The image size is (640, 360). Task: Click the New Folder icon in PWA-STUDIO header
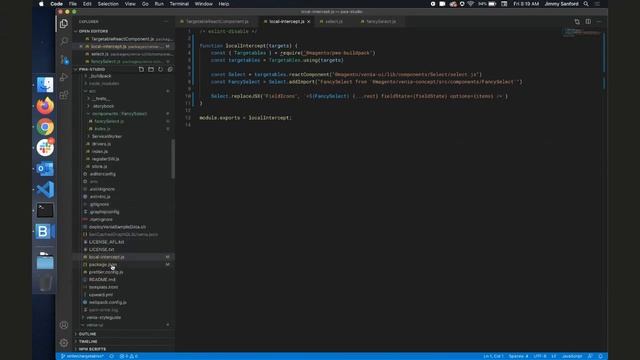[x=151, y=69]
